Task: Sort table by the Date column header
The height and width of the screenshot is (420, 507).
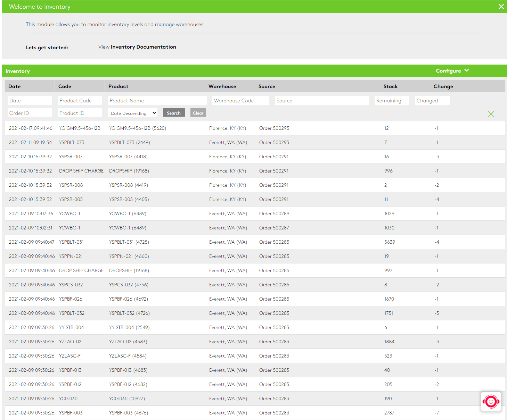Action: click(15, 86)
